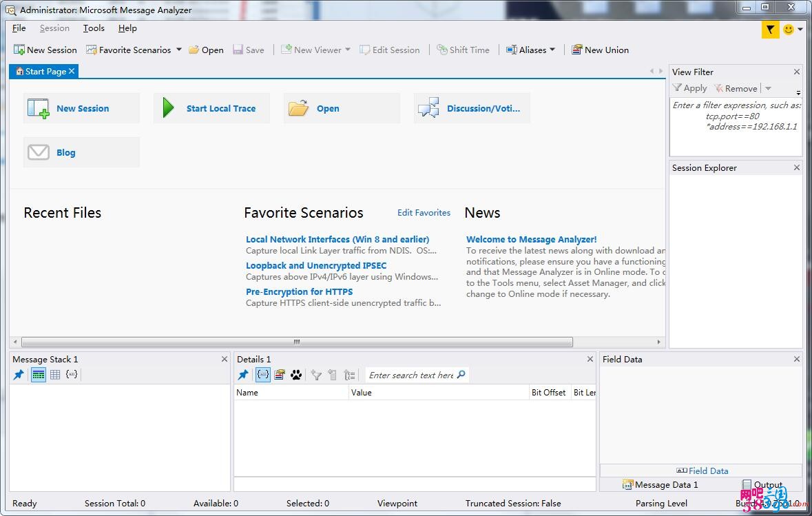Switch to the Field Data tab
The width and height of the screenshot is (812, 516).
[x=702, y=471]
